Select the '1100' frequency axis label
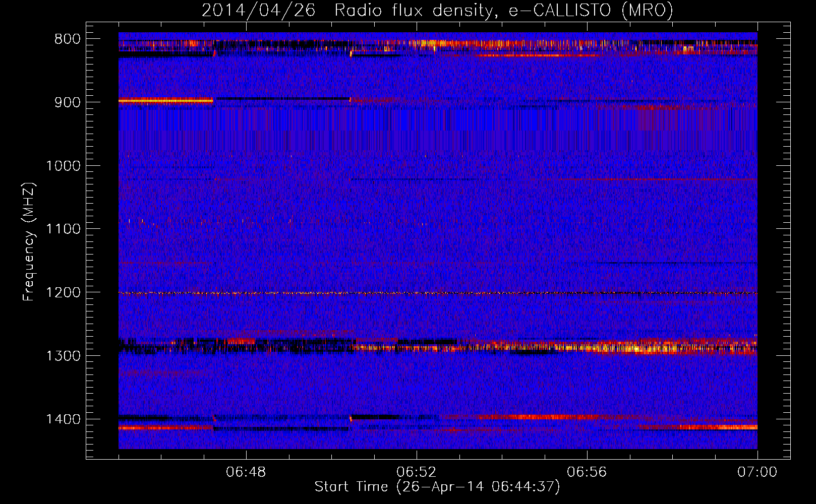Image resolution: width=816 pixels, height=504 pixels. (x=64, y=229)
